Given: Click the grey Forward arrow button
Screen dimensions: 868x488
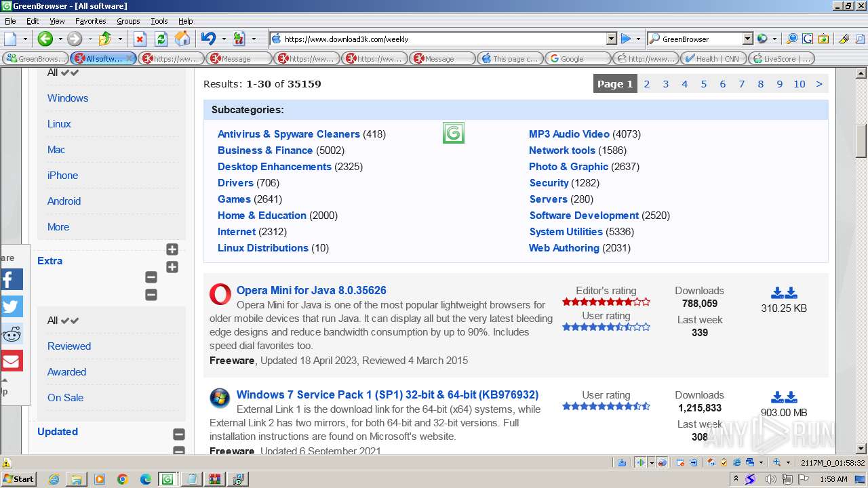Looking at the screenshot, I should pos(75,39).
